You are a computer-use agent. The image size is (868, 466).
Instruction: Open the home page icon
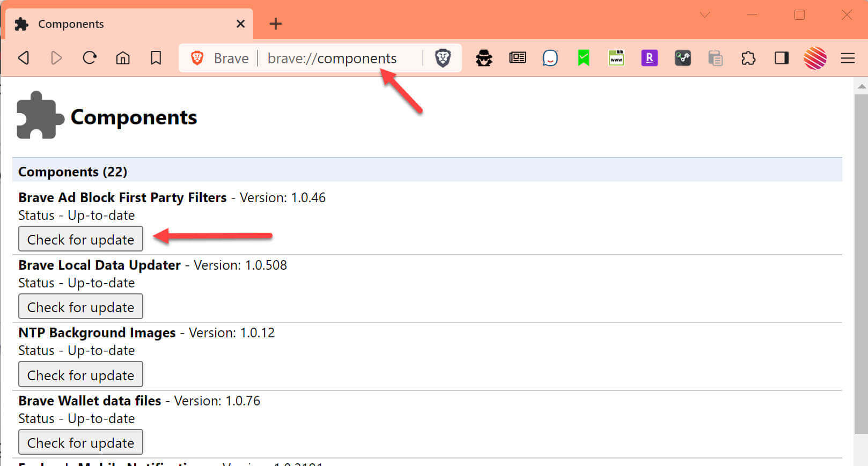(x=123, y=58)
